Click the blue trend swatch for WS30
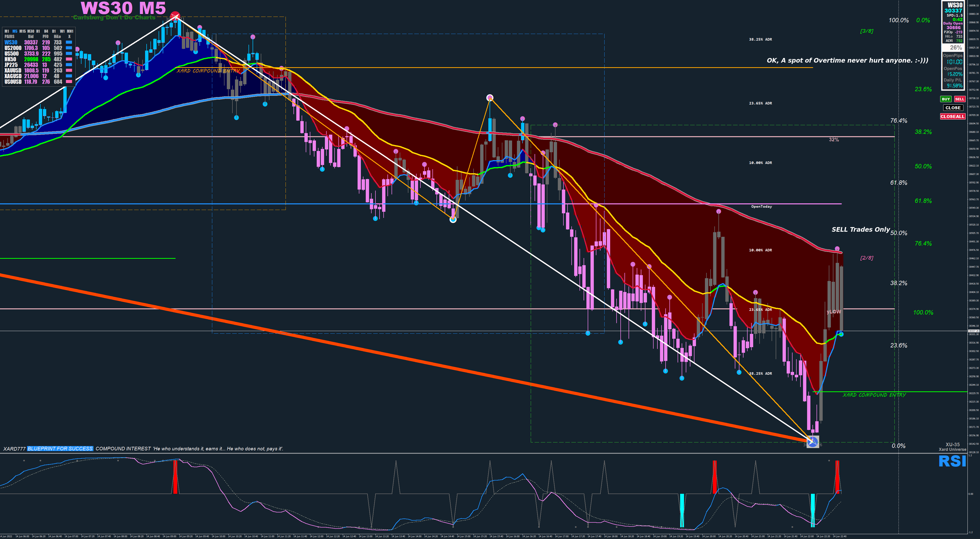This screenshot has height=539, width=980. 69,42
